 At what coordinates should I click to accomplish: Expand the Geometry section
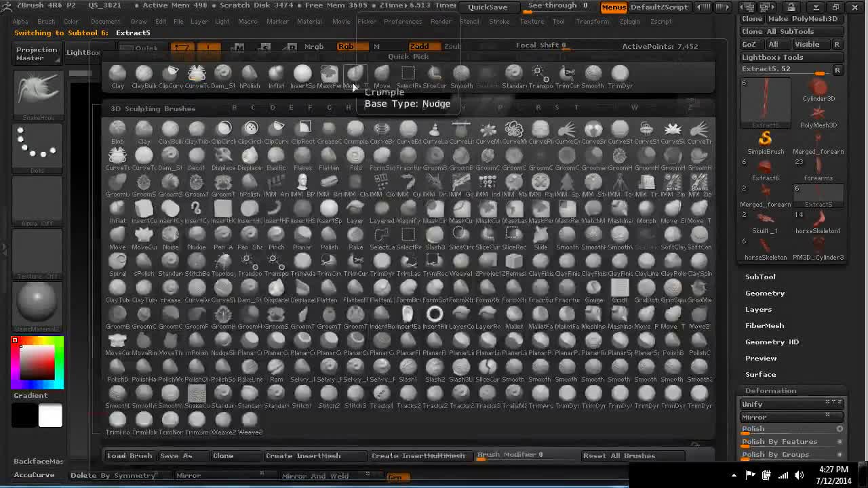pos(765,293)
